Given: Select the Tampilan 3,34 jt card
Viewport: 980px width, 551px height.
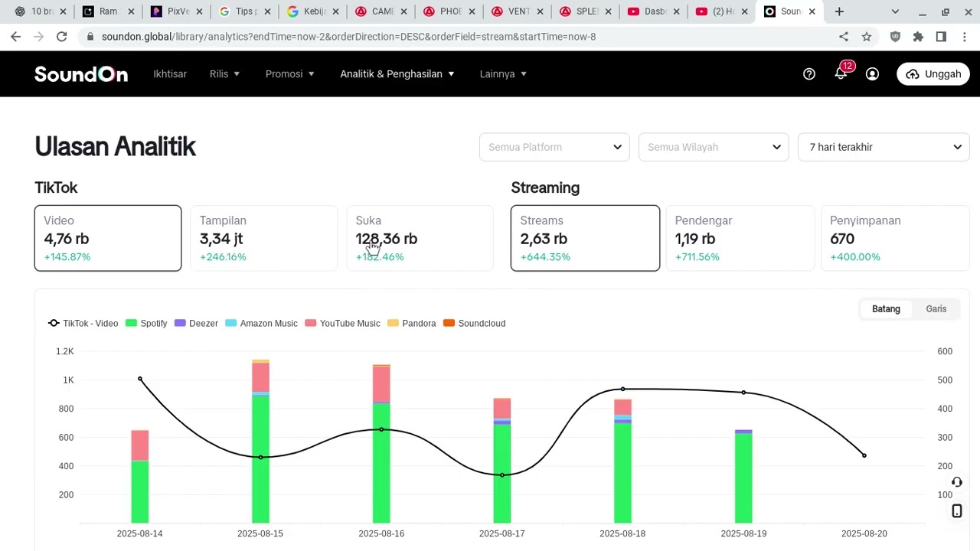Looking at the screenshot, I should pos(264,238).
